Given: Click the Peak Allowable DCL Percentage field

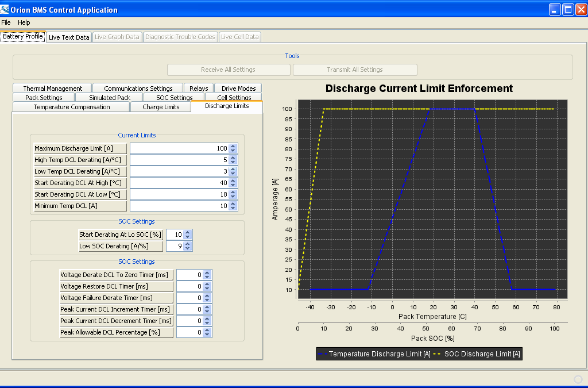Looking at the screenshot, I should 189,332.
